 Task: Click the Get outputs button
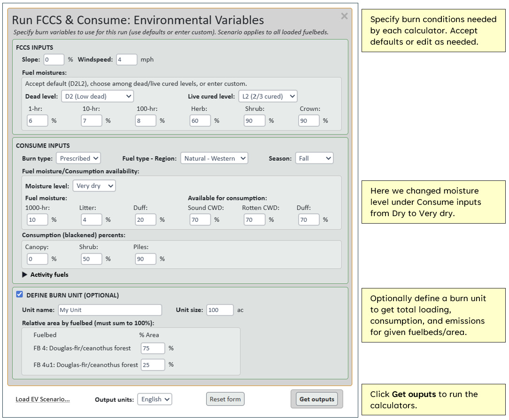(317, 399)
